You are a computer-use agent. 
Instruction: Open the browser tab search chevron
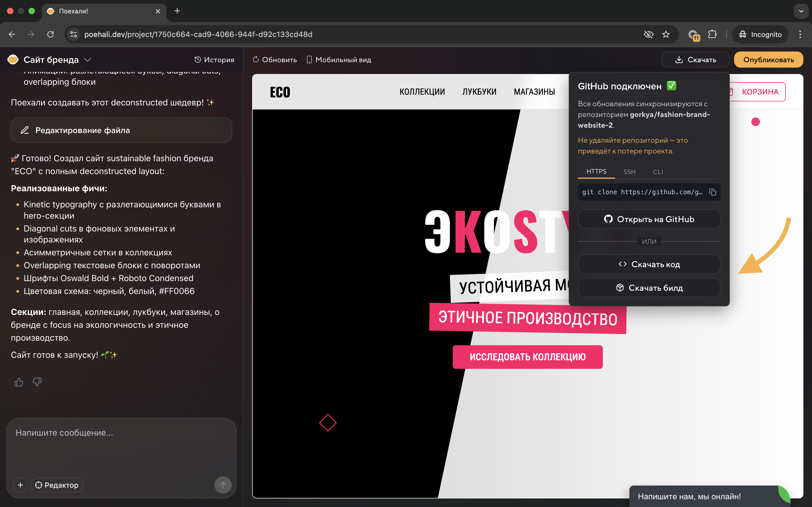click(801, 11)
